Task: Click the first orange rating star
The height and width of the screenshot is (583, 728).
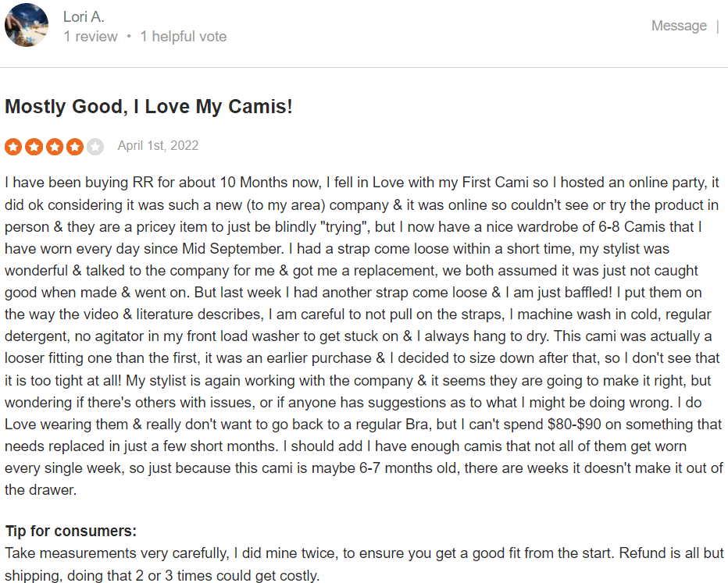Action: (x=13, y=147)
